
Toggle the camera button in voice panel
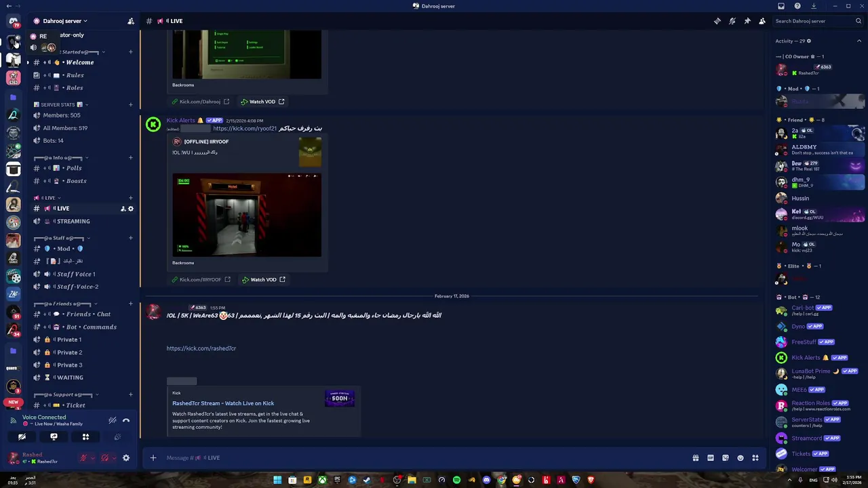point(22,437)
